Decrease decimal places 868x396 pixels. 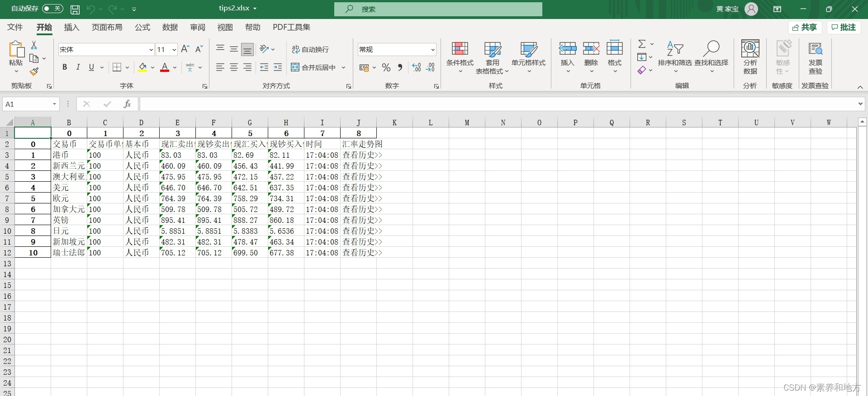pos(430,67)
